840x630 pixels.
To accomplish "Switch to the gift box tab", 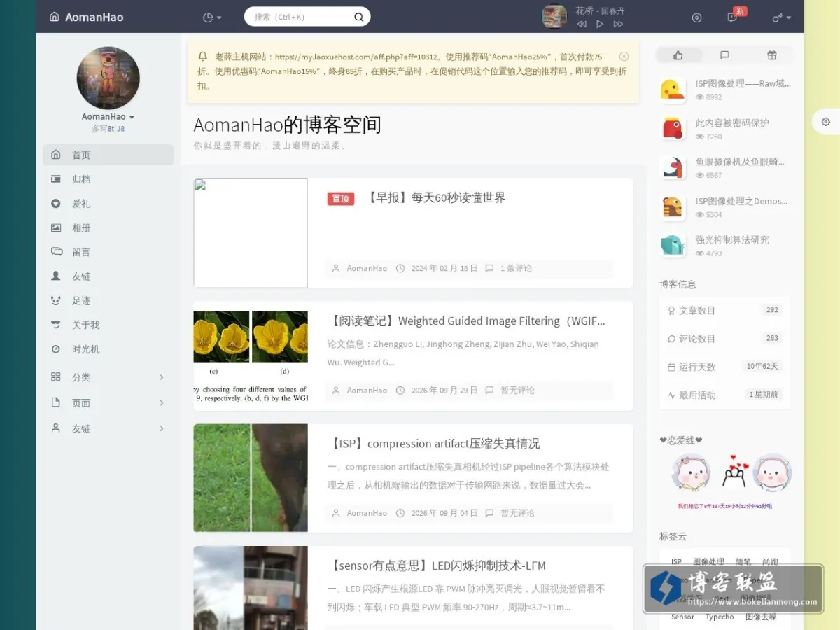I will (771, 55).
